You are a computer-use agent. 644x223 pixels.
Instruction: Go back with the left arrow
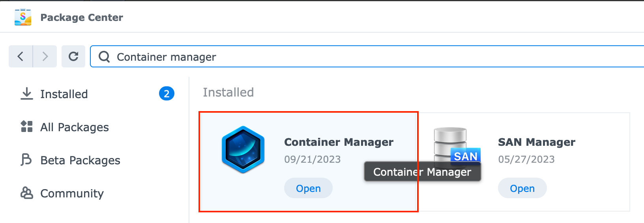(x=21, y=56)
